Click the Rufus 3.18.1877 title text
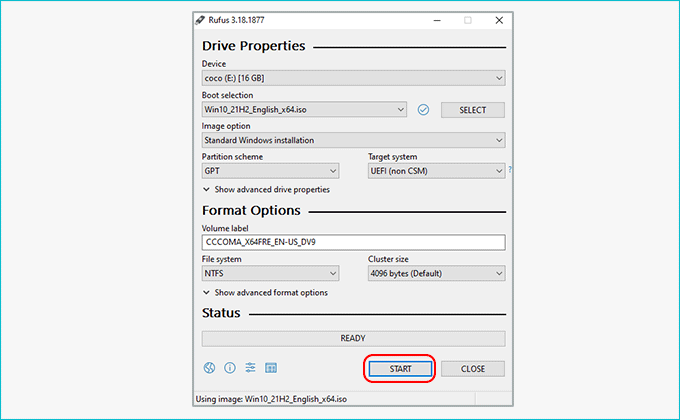The width and height of the screenshot is (680, 420). [236, 20]
